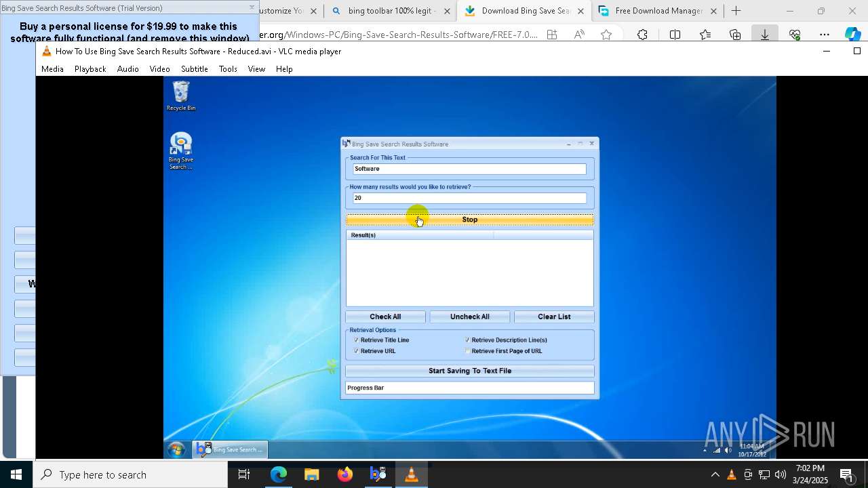Click the Search For This Text field
Image resolution: width=868 pixels, height=488 pixels.
469,169
